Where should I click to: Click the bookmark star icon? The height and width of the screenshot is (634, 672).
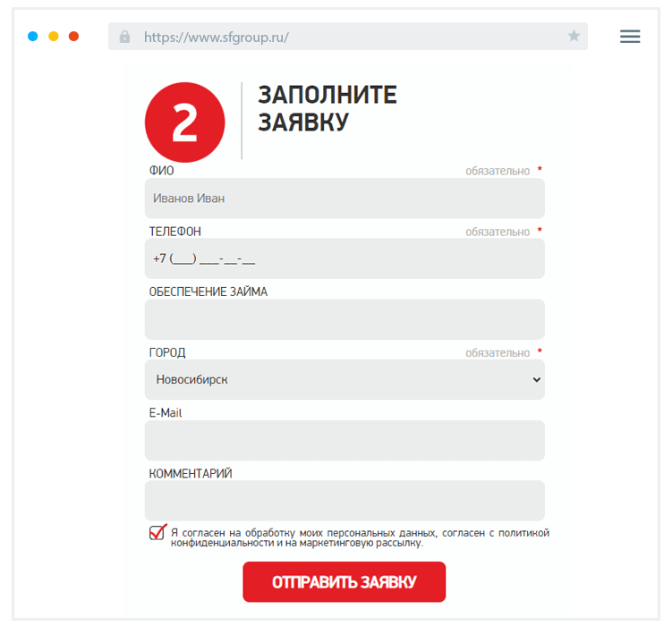tap(574, 37)
